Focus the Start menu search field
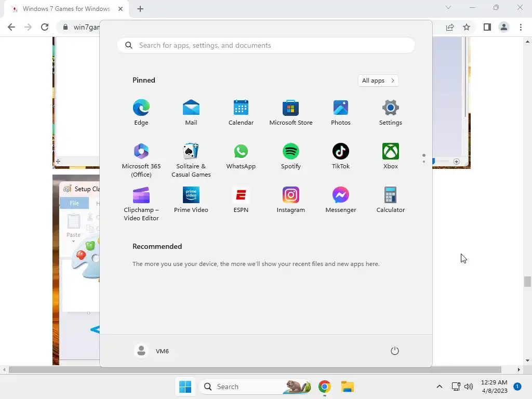Image resolution: width=532 pixels, height=399 pixels. point(266,46)
